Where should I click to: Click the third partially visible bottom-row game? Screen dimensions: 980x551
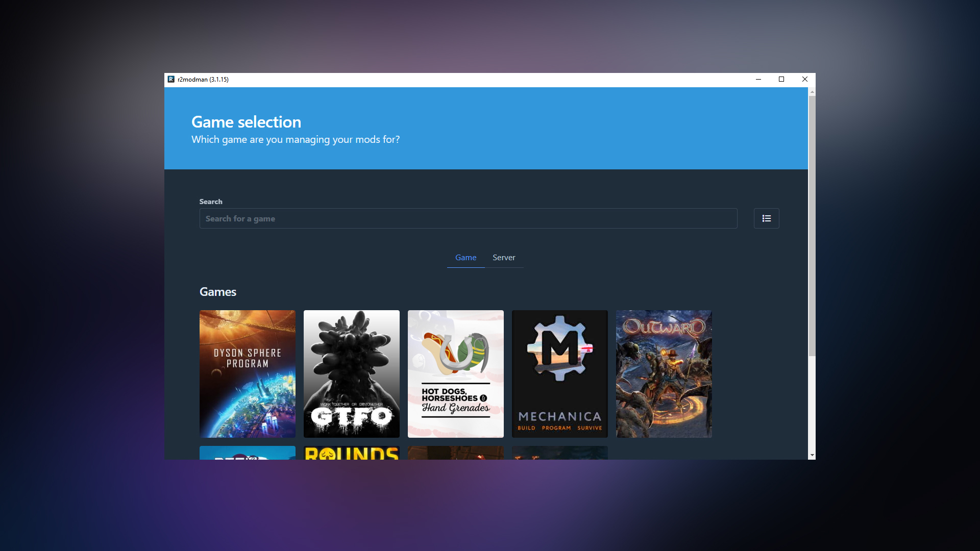tap(455, 454)
